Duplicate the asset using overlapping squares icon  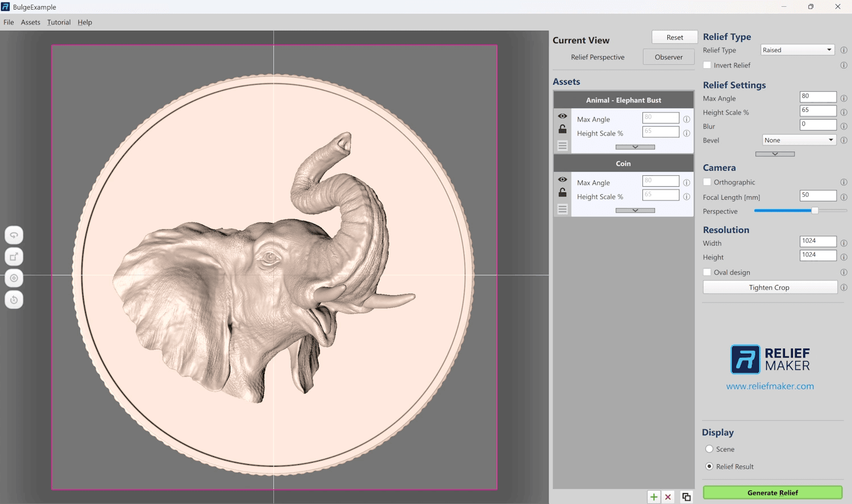pyautogui.click(x=686, y=497)
